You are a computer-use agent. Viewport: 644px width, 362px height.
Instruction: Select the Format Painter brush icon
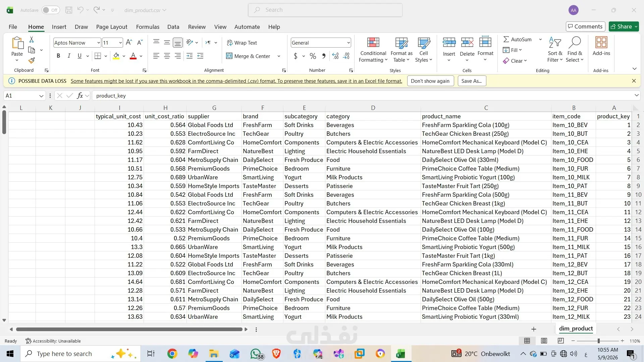pyautogui.click(x=32, y=61)
